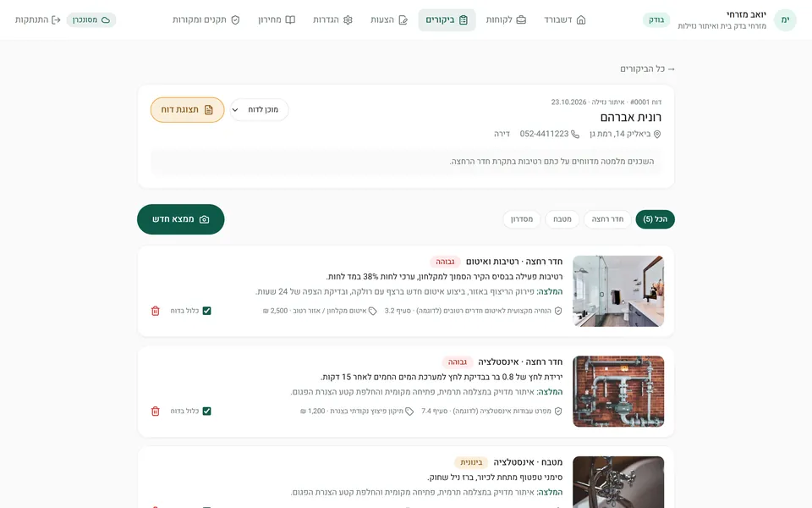Delete the רטיבות ואיטום finding with trash icon

pos(156,311)
